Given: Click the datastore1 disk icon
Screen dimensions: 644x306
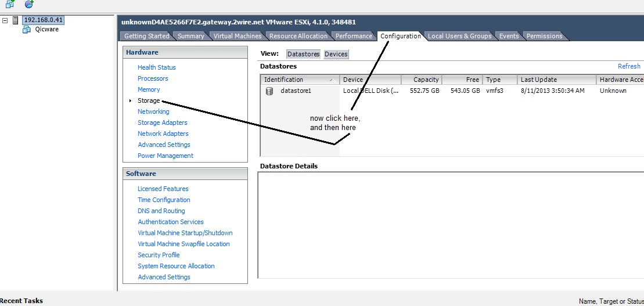Looking at the screenshot, I should 269,91.
